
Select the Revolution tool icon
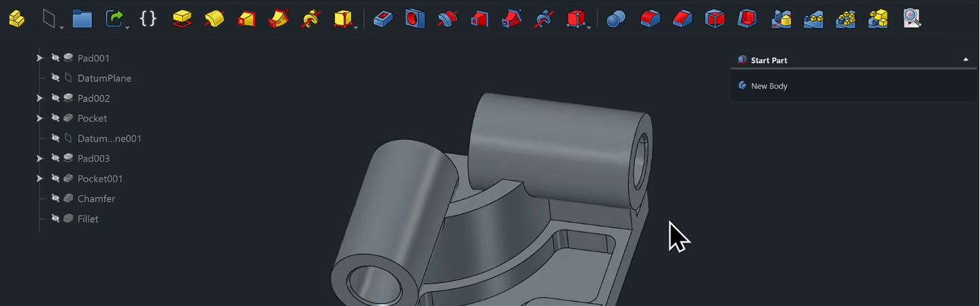[x=214, y=18]
